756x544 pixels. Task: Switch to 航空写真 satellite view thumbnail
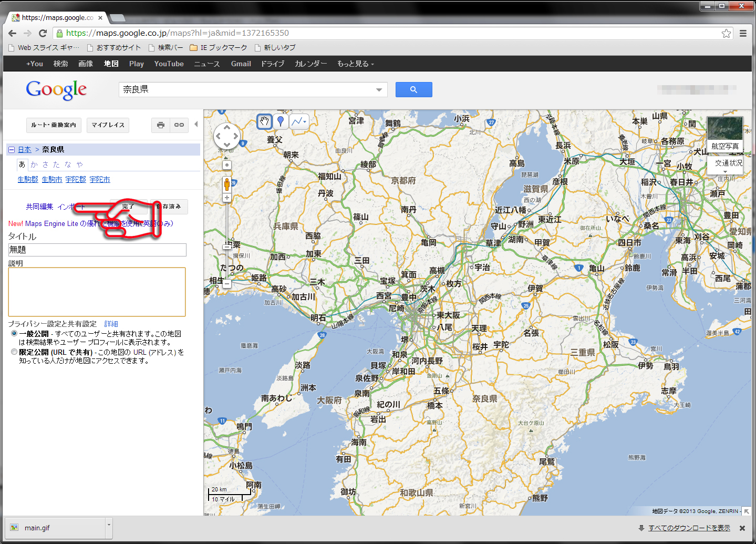725,135
